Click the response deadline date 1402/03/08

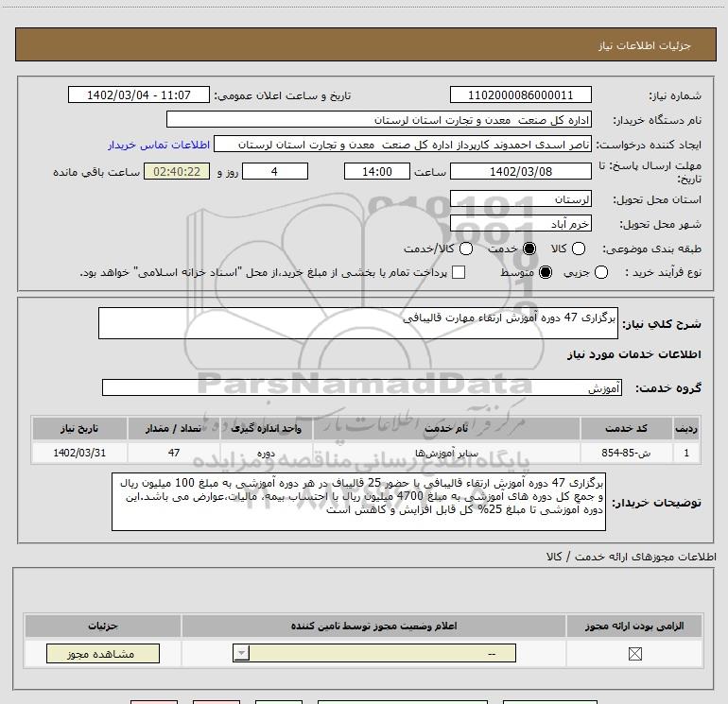point(520,171)
